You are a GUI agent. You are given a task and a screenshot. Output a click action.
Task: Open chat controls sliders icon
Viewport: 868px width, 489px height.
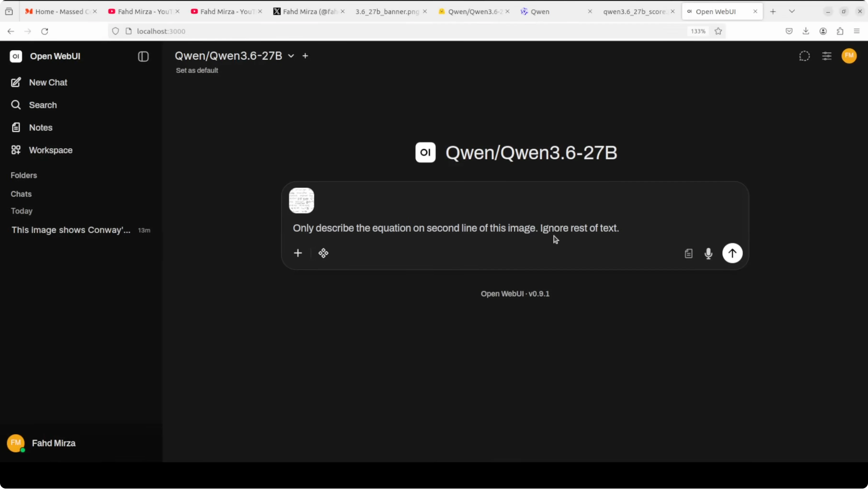tap(827, 56)
